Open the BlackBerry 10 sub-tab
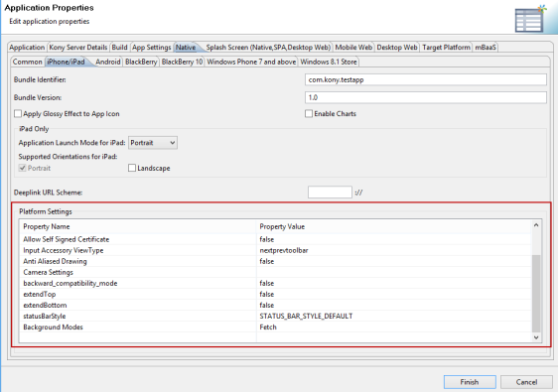The width and height of the screenshot is (558, 392). coord(182,62)
